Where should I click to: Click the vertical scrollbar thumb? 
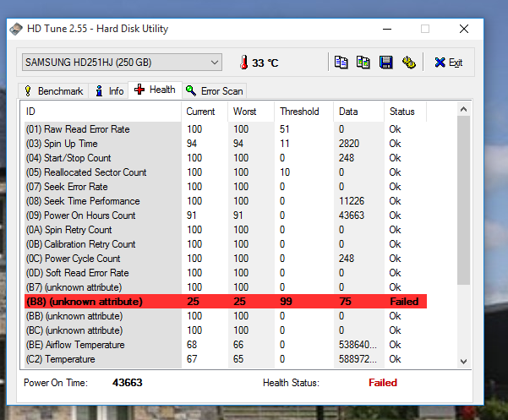(463, 200)
